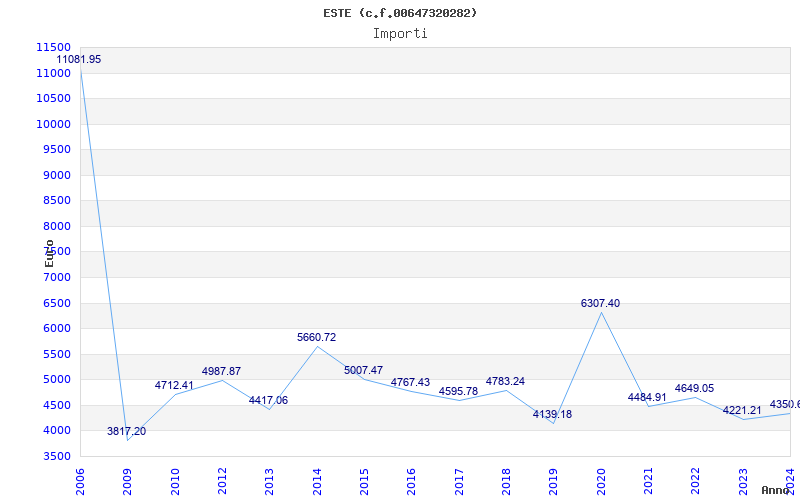Click the x-axis year label 2018
Screen dimensions: 800x500
(x=506, y=482)
